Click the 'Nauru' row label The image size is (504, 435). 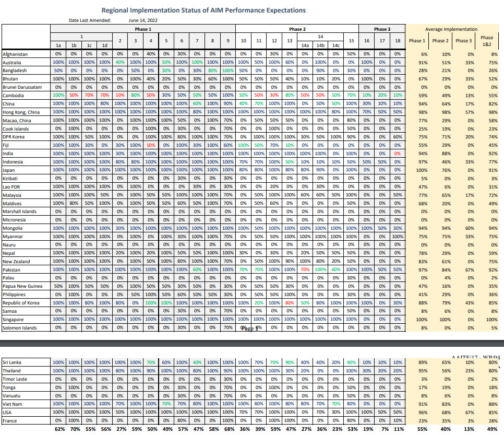click(x=9, y=245)
